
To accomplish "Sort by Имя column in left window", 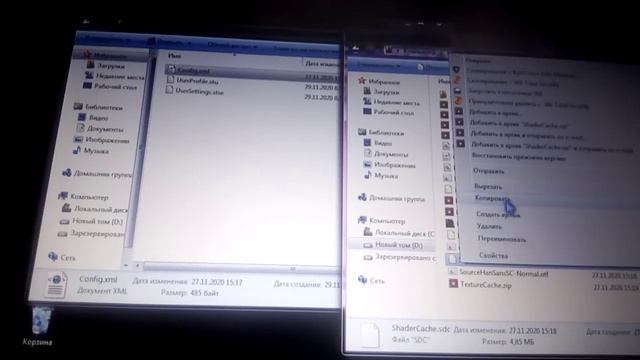I will coord(175,56).
